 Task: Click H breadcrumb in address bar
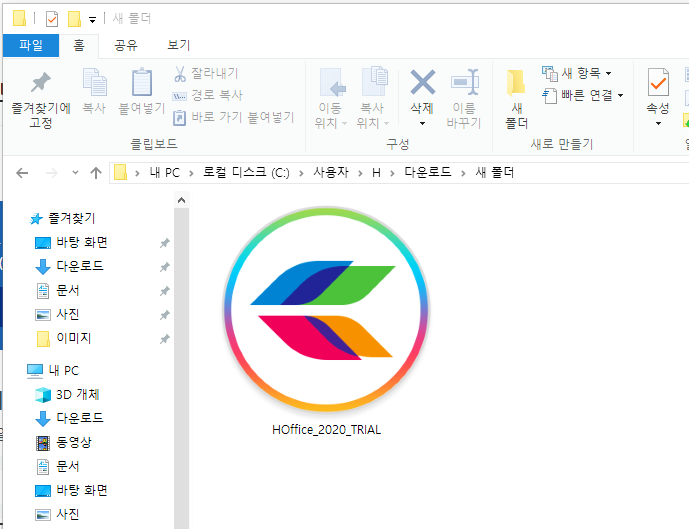point(376,173)
